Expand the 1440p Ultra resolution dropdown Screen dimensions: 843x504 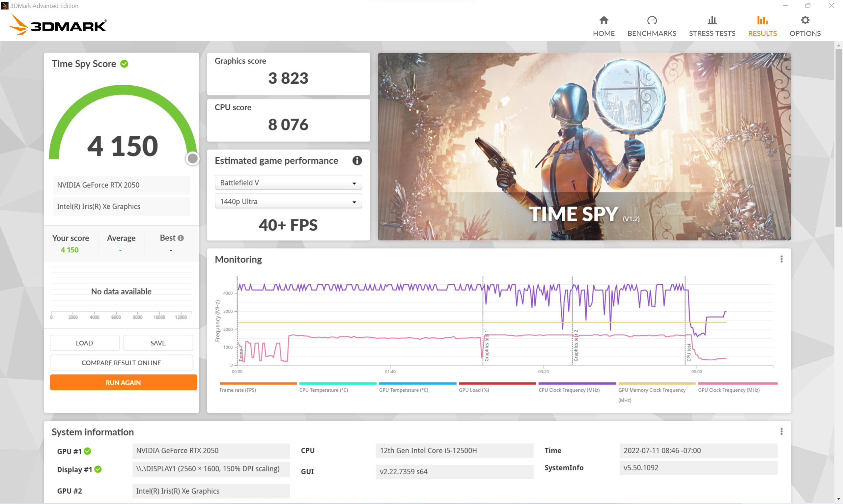tap(288, 201)
